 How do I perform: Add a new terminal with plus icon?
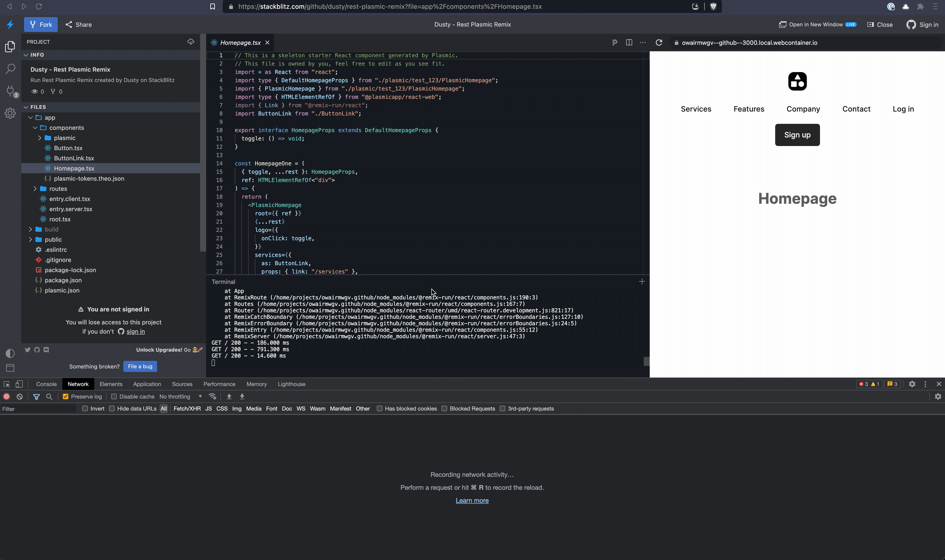coord(642,282)
